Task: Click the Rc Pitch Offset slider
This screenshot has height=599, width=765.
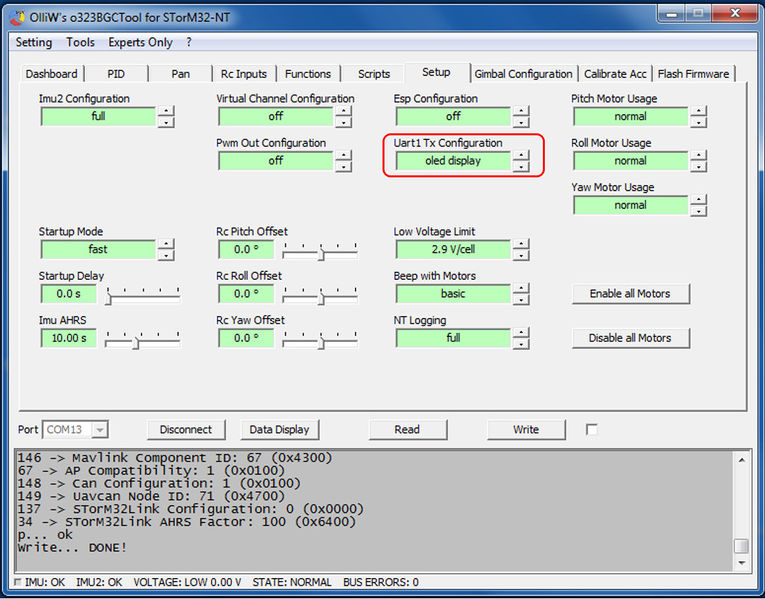Action: (x=320, y=252)
